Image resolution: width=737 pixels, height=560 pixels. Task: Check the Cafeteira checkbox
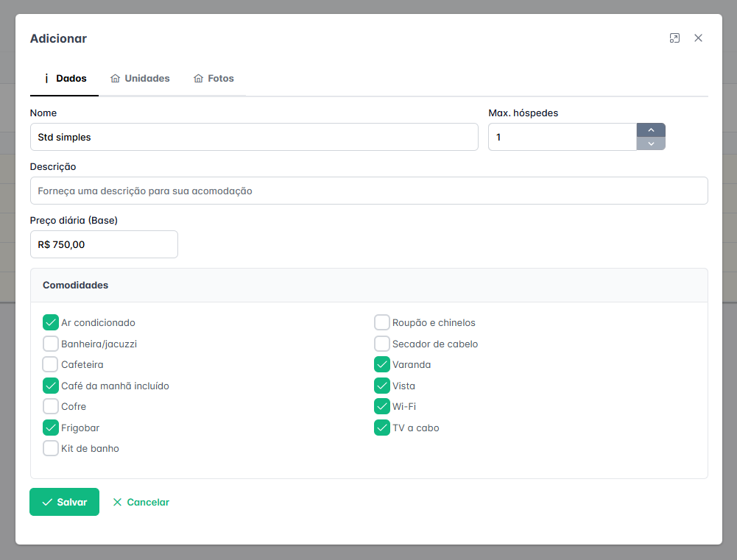pos(51,364)
